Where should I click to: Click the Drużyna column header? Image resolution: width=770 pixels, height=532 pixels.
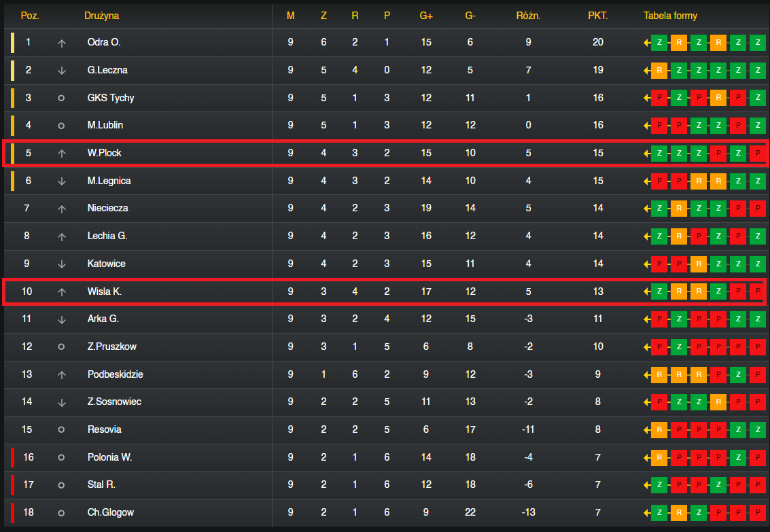[102, 16]
